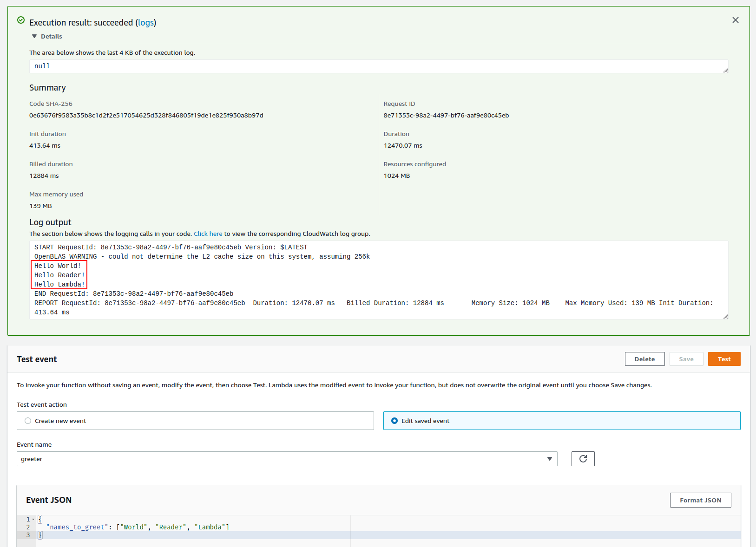This screenshot has height=547, width=756.
Task: Click the Details label
Action: [x=51, y=37]
